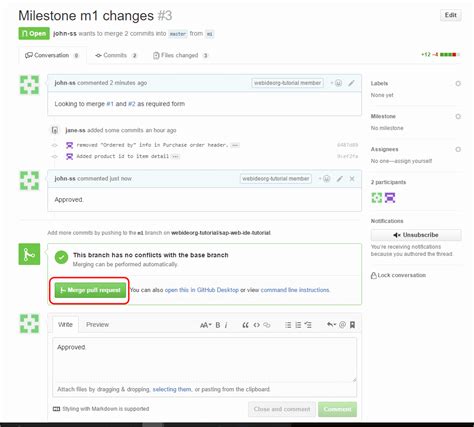Click the just now timestamp on Approved comment
Image resolution: width=474 pixels, height=427 pixels.
[121, 179]
